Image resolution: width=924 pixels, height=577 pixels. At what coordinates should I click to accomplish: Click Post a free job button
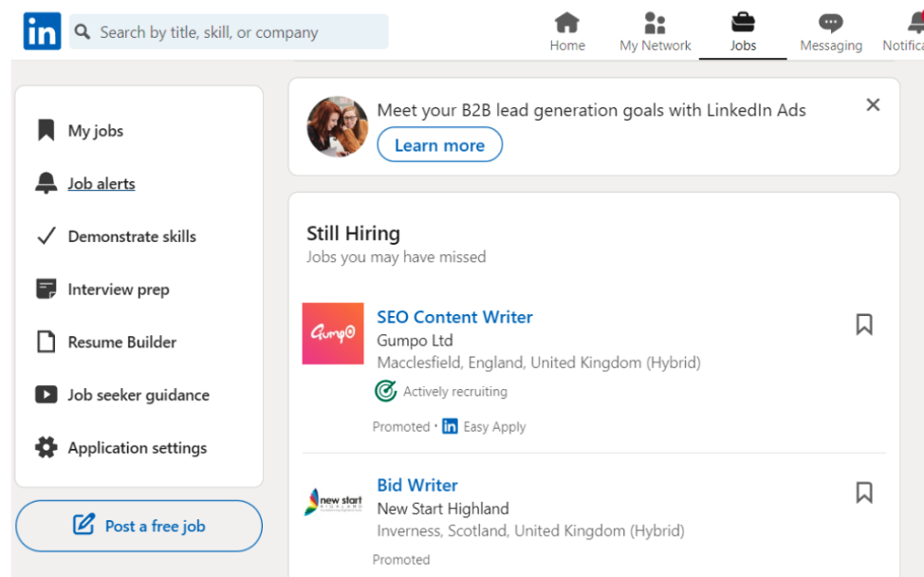coord(139,526)
